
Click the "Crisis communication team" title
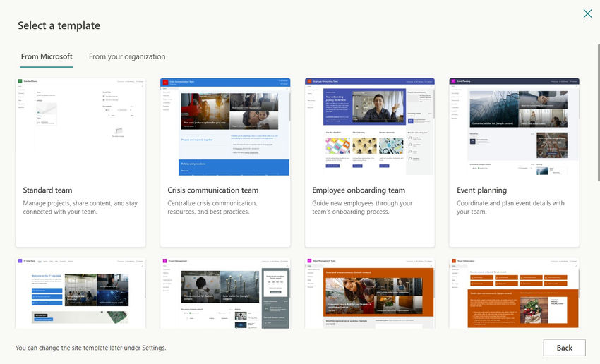coord(212,190)
